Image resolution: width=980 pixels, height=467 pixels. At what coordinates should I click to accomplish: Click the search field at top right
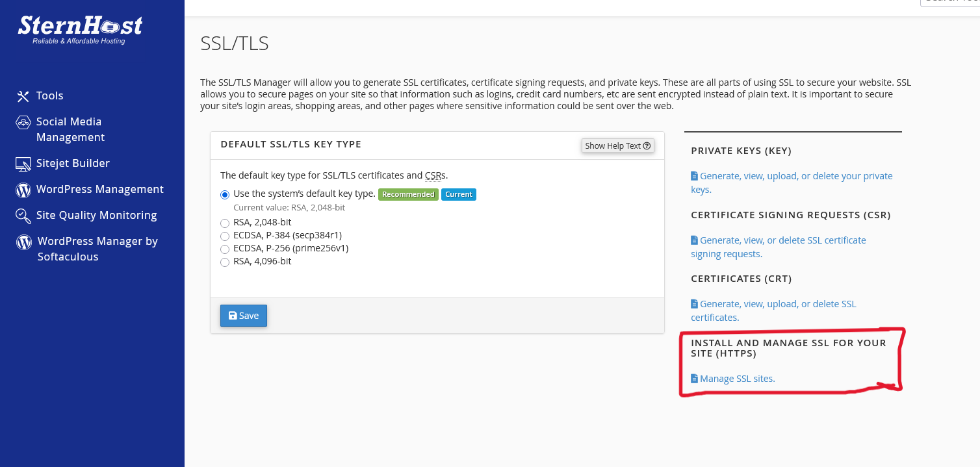pyautogui.click(x=952, y=2)
